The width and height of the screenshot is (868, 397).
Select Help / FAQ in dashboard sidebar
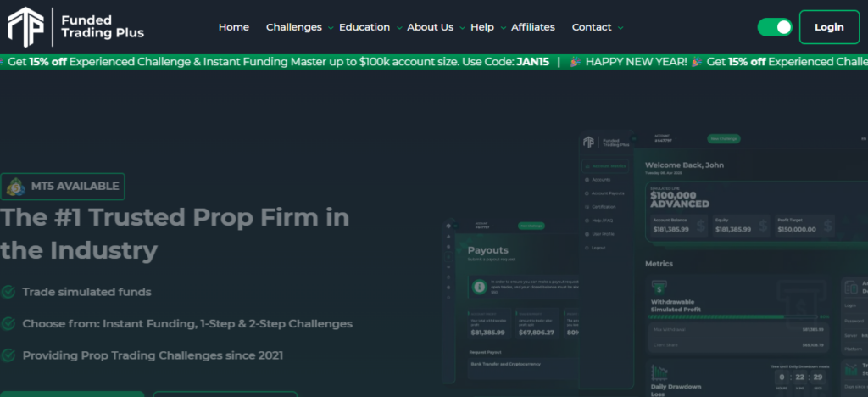pyautogui.click(x=598, y=221)
